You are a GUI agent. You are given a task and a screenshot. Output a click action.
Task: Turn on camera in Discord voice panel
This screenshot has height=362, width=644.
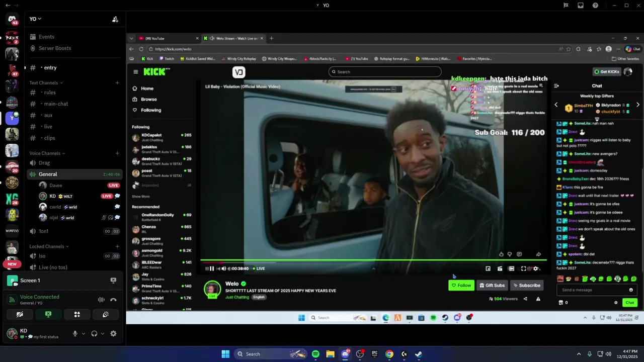click(x=20, y=314)
